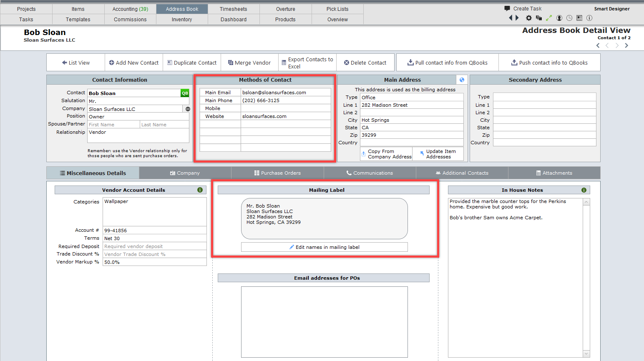Click the In House Notes scroll down arrow

pyautogui.click(x=586, y=354)
